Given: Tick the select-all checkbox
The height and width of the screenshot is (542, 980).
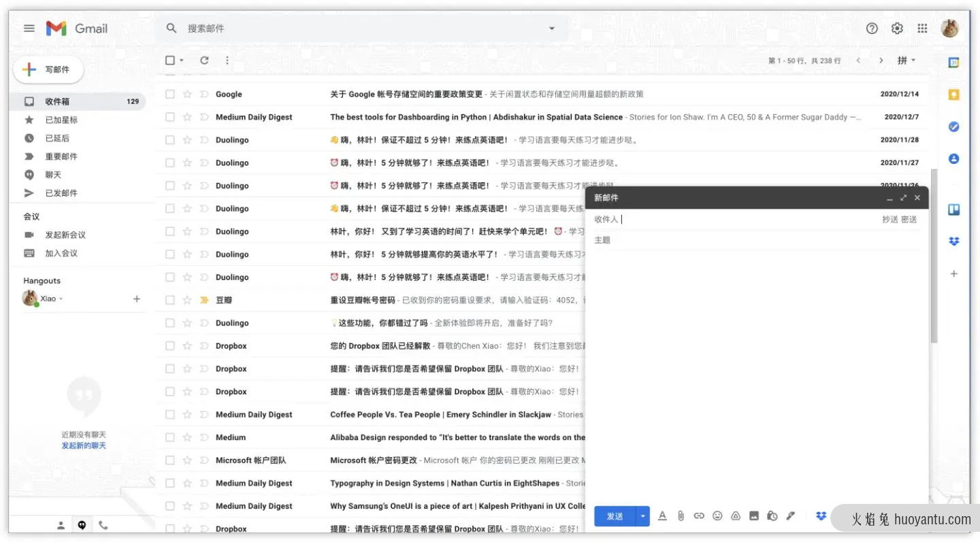Looking at the screenshot, I should [170, 61].
